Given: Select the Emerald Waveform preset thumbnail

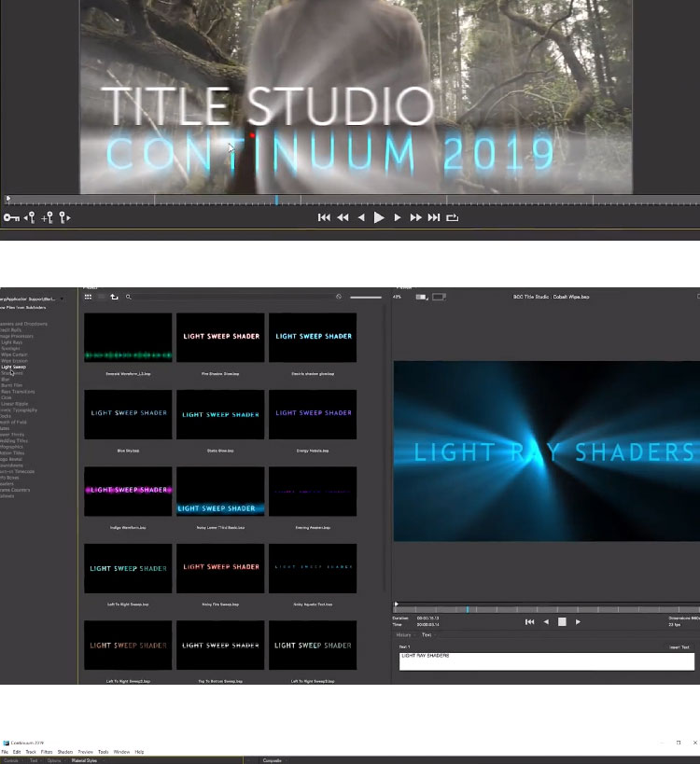Looking at the screenshot, I should click(128, 337).
